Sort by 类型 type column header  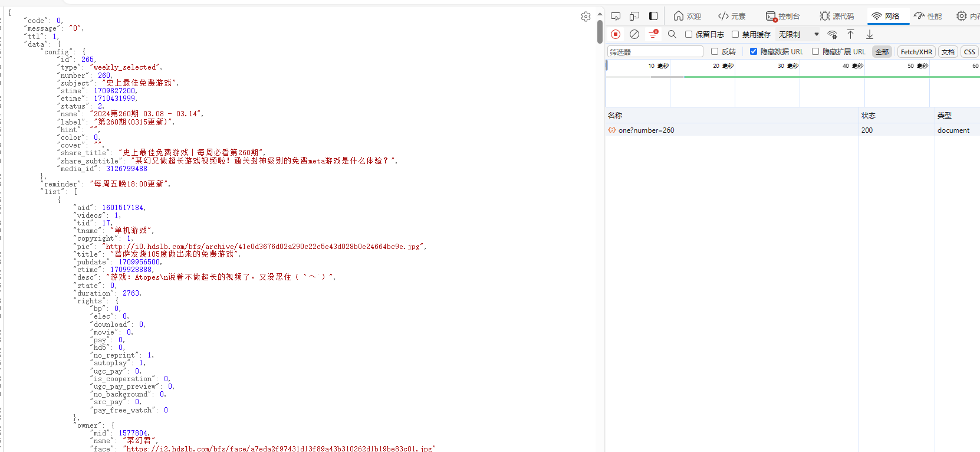pos(958,115)
